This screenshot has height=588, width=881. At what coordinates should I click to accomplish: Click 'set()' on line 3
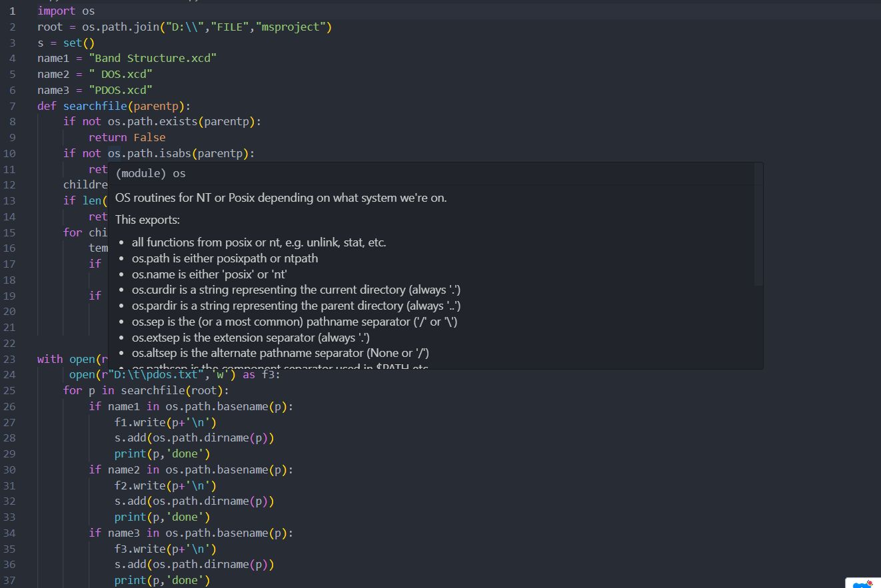79,43
